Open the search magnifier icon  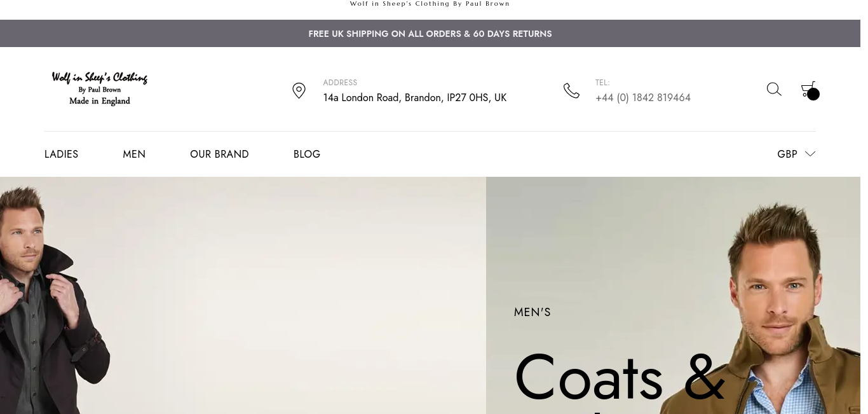(774, 89)
